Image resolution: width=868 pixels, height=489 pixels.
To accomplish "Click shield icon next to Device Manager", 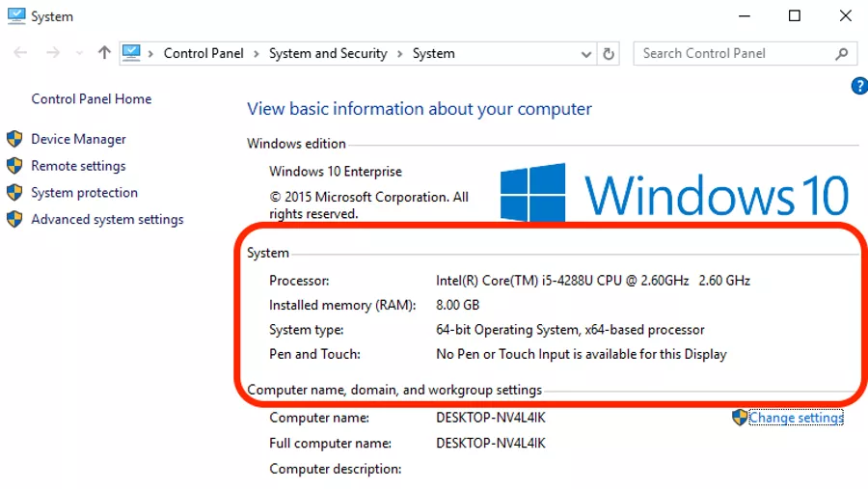I will tap(14, 139).
